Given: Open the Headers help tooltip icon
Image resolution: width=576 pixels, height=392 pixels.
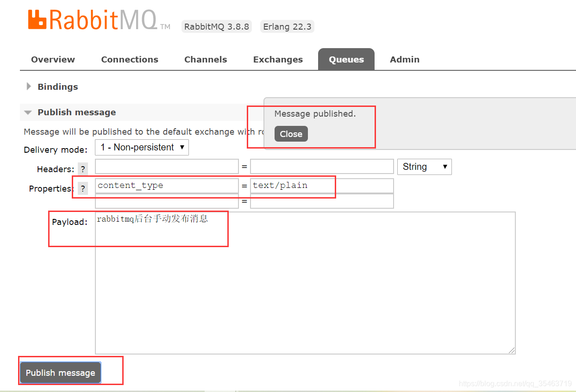Looking at the screenshot, I should 83,168.
